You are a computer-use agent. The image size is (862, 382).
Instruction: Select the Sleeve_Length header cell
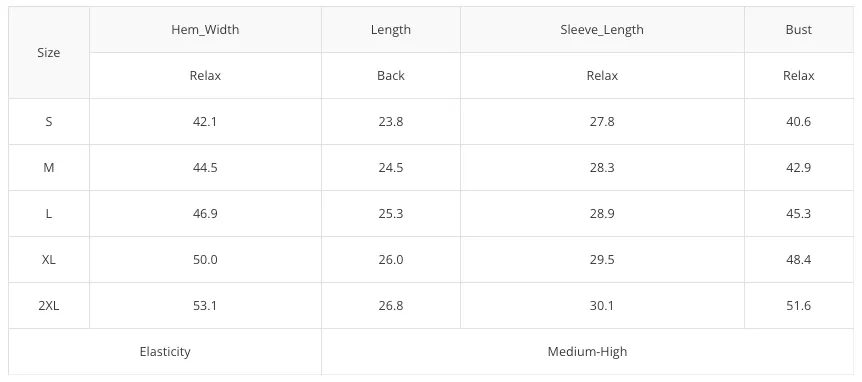[602, 30]
